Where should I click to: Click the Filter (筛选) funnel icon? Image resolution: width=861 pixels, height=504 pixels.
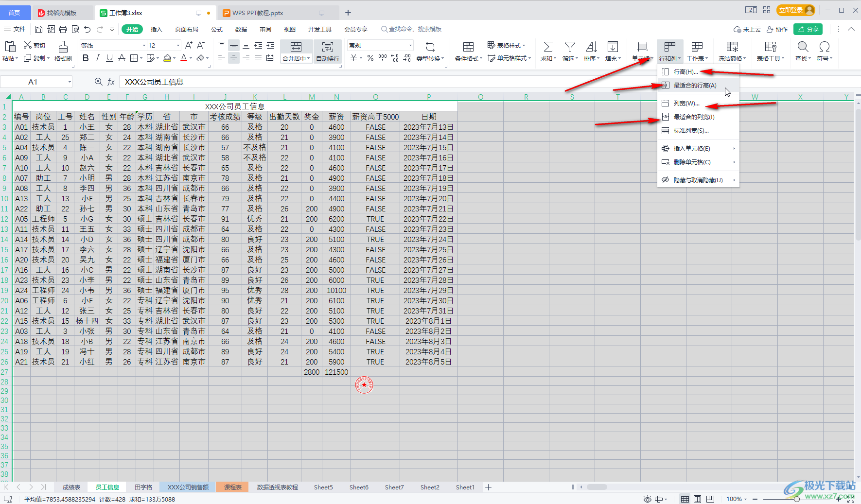(x=570, y=47)
